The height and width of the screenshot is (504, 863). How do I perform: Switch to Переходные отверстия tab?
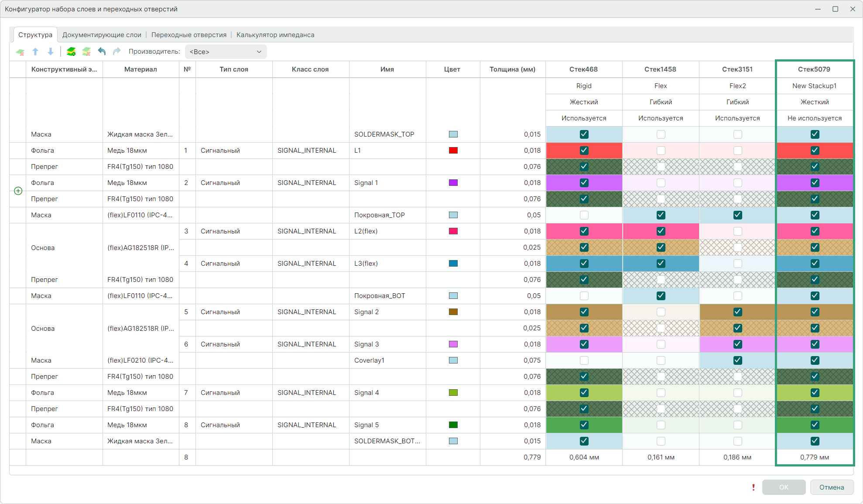coord(189,35)
